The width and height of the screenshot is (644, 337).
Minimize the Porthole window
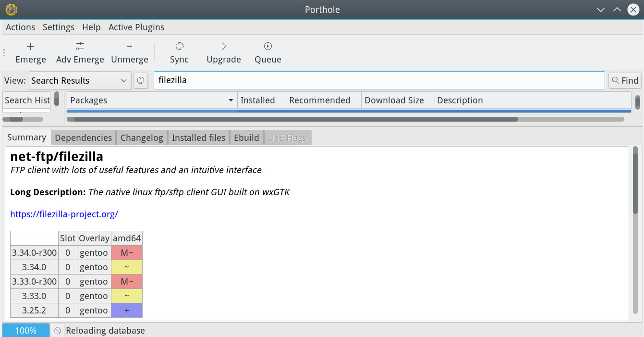(x=600, y=10)
